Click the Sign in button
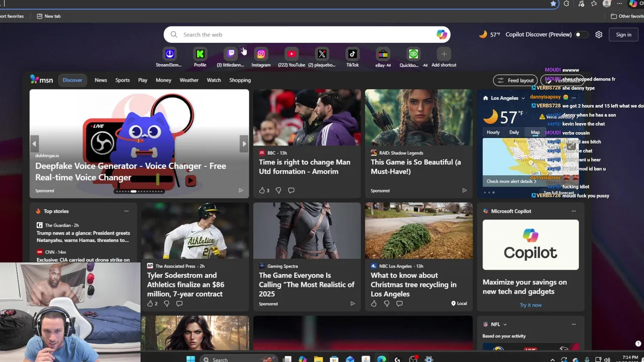The image size is (644, 362). pyautogui.click(x=623, y=35)
